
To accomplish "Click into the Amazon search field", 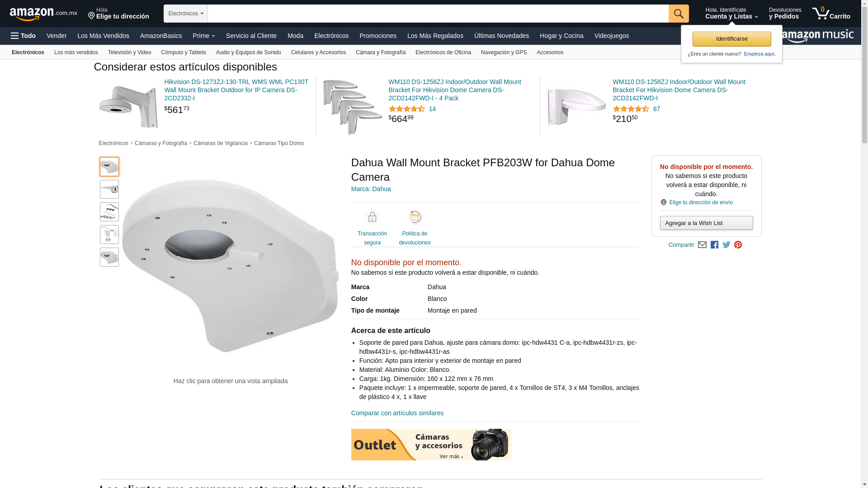I will pyautogui.click(x=438, y=14).
